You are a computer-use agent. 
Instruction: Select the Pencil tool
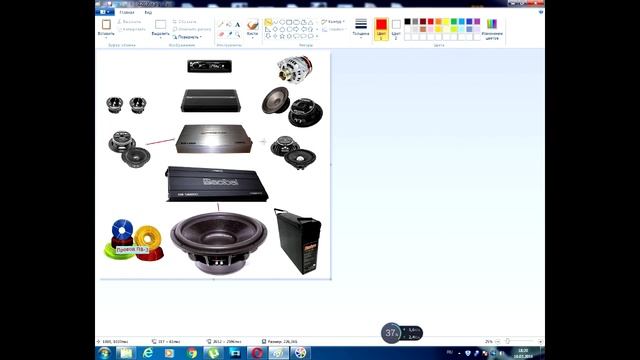click(x=220, y=24)
